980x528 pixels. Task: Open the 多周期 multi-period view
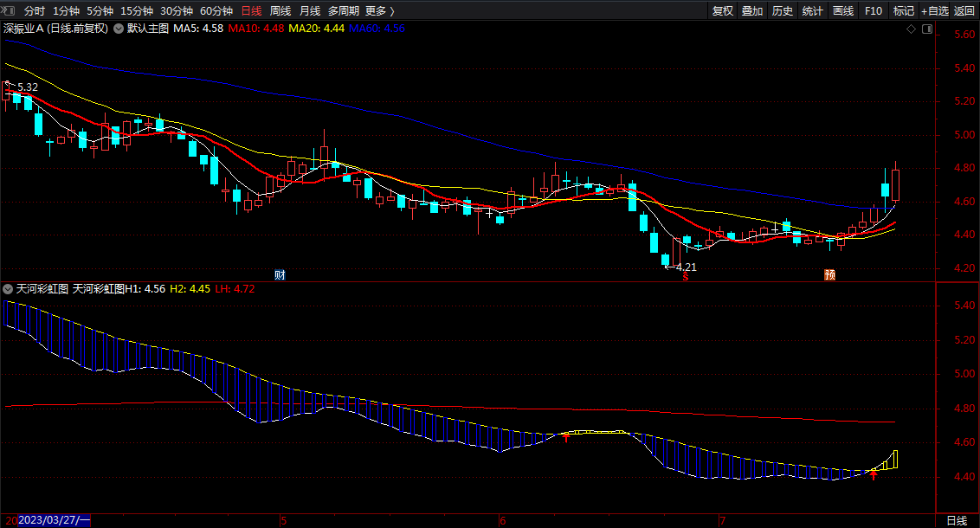[343, 10]
